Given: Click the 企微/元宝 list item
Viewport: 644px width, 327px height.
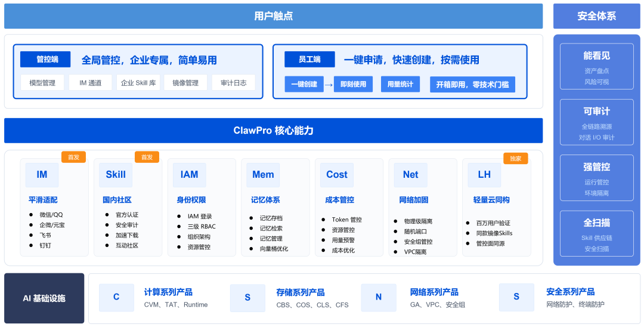Looking at the screenshot, I should tap(52, 225).
